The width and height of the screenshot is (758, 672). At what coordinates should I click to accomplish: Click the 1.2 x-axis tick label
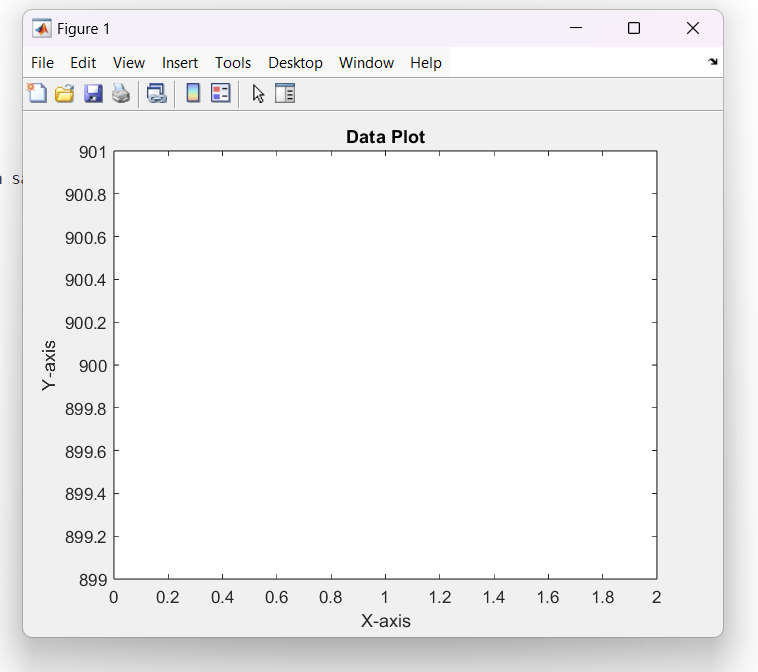(440, 598)
